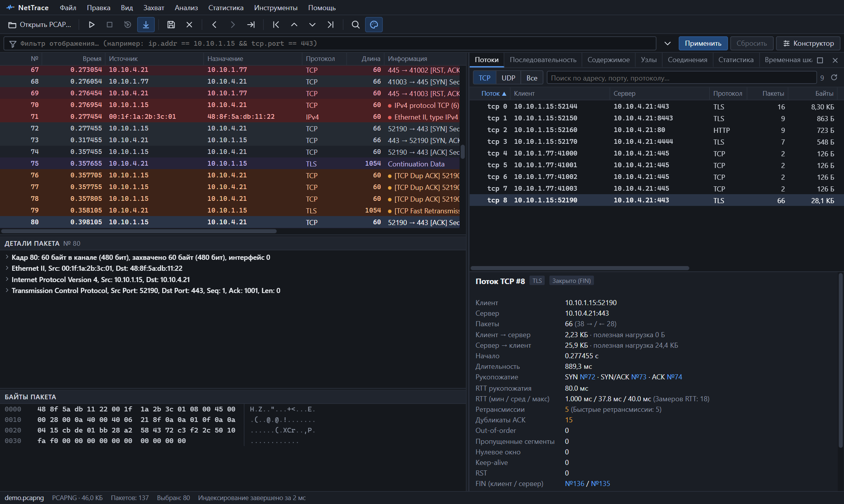The image size is (844, 504).
Task: Open the Статистика menu
Action: tap(226, 8)
